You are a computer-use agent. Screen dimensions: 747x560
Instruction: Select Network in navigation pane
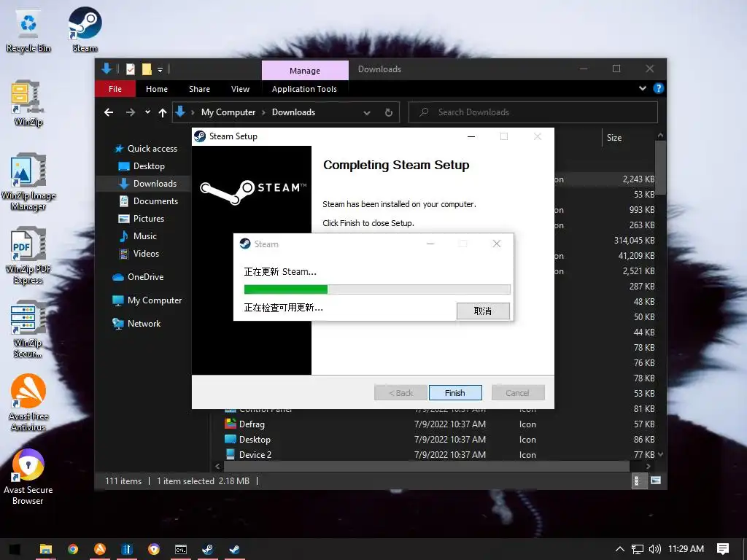click(136, 324)
